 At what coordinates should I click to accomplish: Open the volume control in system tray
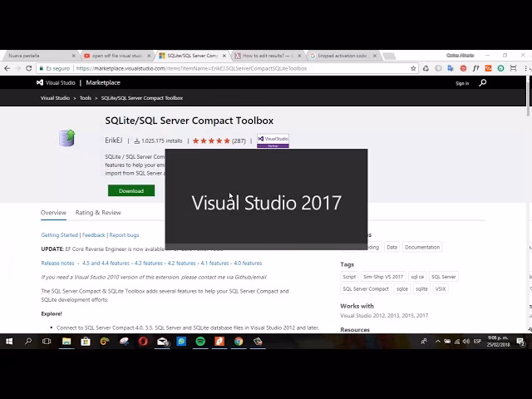tap(466, 342)
